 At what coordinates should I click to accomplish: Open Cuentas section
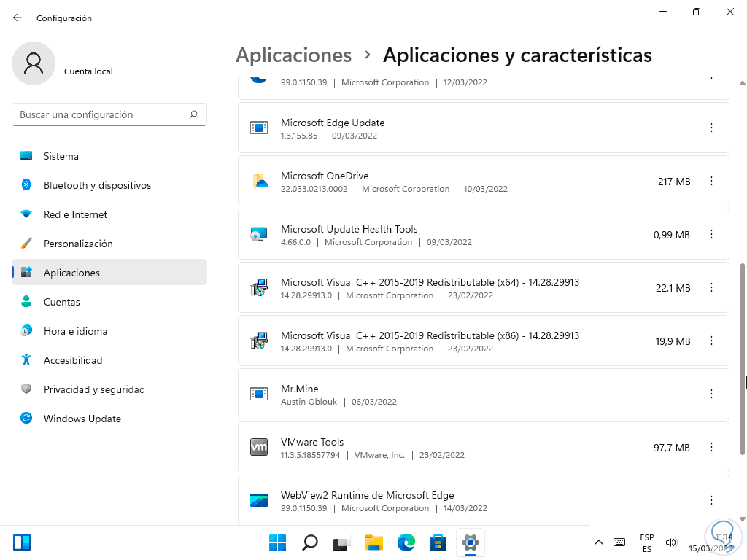click(109, 302)
